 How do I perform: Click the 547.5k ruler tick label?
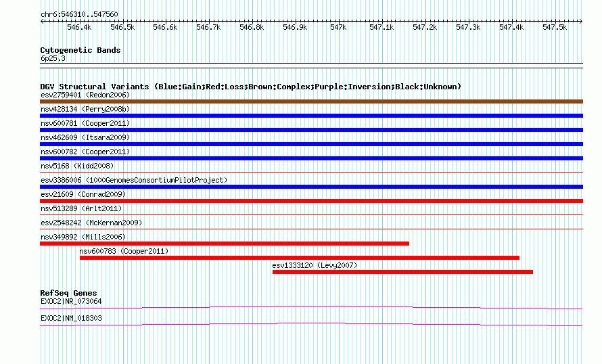click(x=555, y=27)
